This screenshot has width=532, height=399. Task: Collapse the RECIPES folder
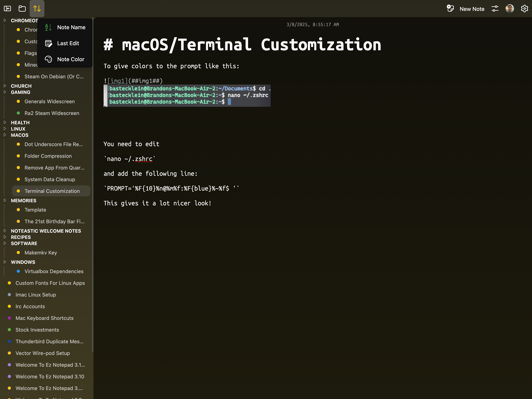(4, 237)
